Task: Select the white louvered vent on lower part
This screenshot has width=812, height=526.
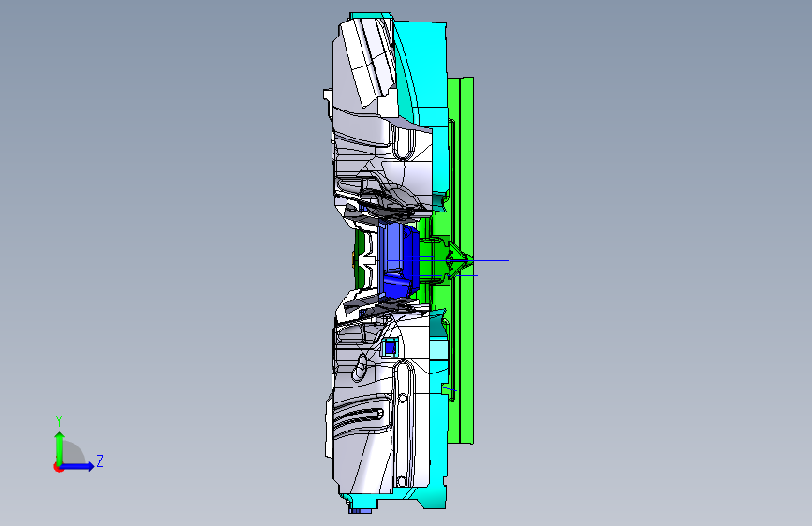Action: (361, 416)
